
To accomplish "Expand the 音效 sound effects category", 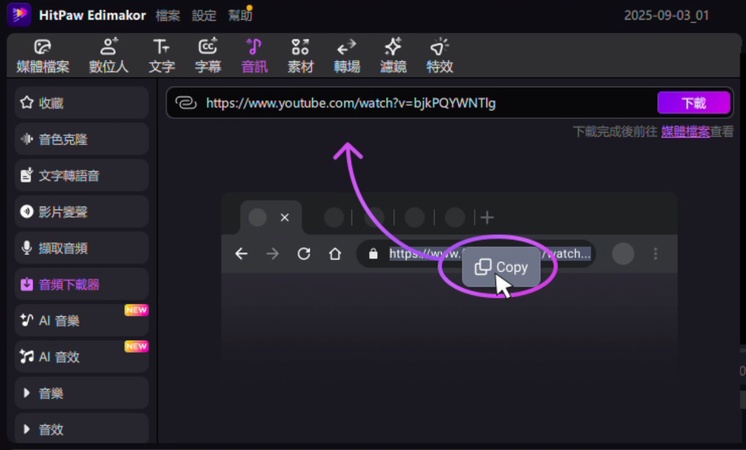I will point(82,429).
